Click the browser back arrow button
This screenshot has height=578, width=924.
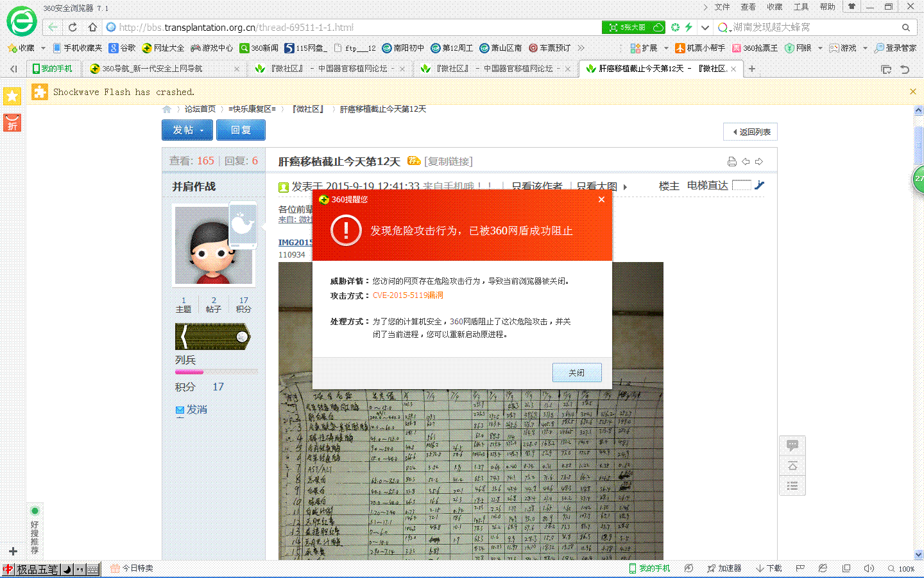[x=53, y=27]
